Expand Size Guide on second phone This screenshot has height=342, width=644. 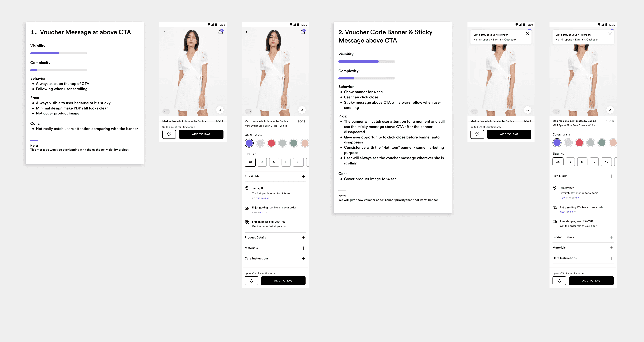coord(275,176)
